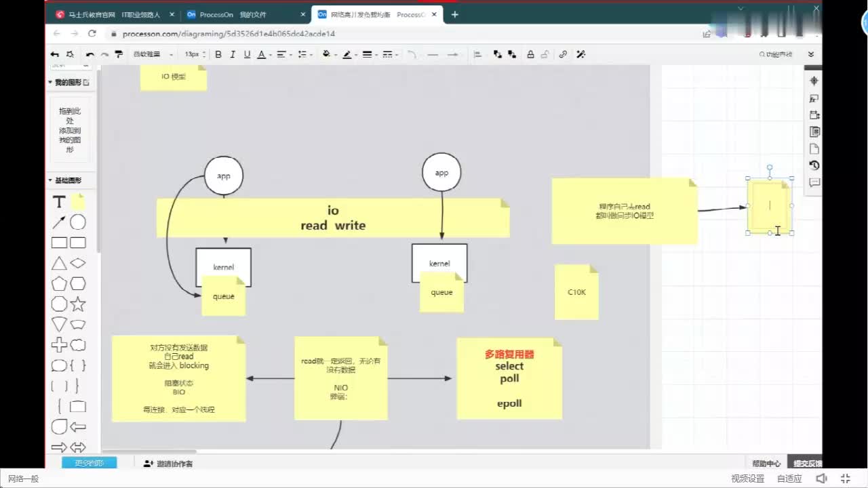This screenshot has width=868, height=488.
Task: Open the 帮助中心 help center
Action: (766, 464)
